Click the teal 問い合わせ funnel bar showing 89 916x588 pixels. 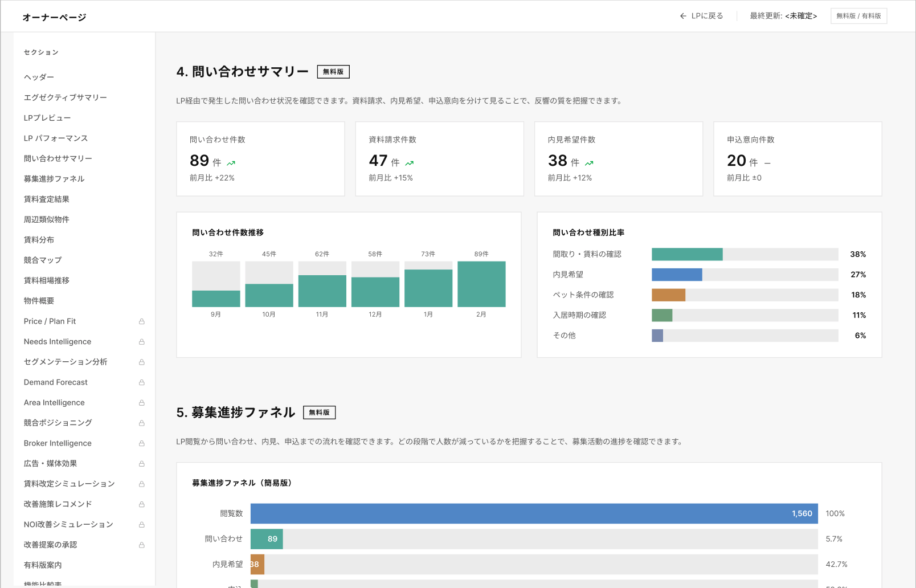point(267,539)
